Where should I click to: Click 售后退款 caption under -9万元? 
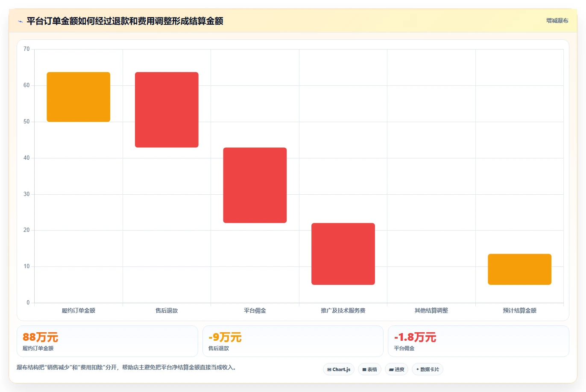tap(219, 348)
